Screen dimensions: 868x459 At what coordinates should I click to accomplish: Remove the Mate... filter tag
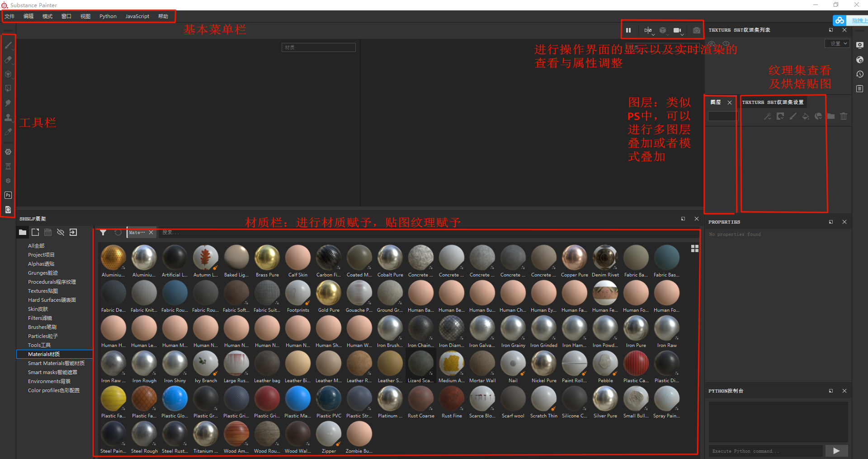tap(151, 232)
